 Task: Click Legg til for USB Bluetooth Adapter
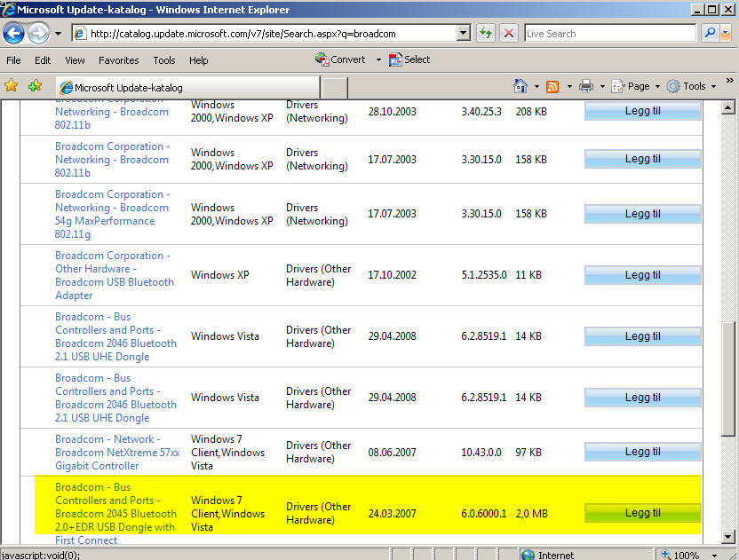coord(643,275)
